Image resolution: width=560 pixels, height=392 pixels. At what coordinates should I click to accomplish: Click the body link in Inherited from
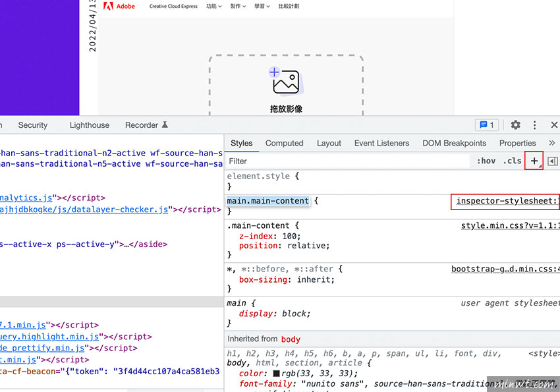coord(291,339)
